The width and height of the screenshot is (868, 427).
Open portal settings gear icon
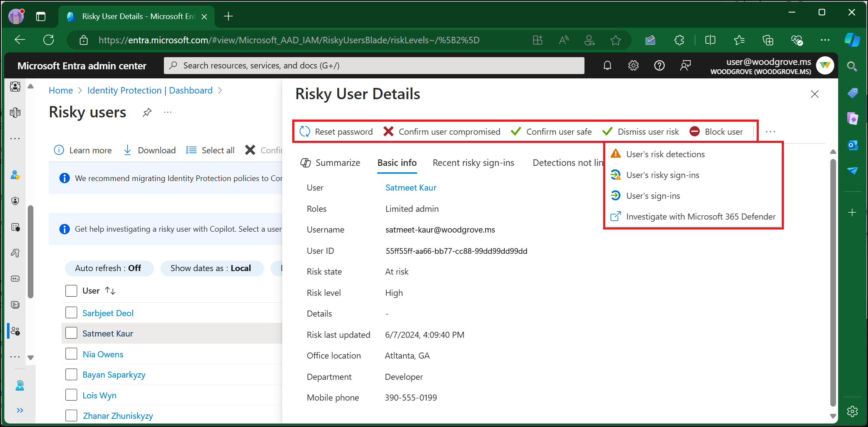coord(633,65)
